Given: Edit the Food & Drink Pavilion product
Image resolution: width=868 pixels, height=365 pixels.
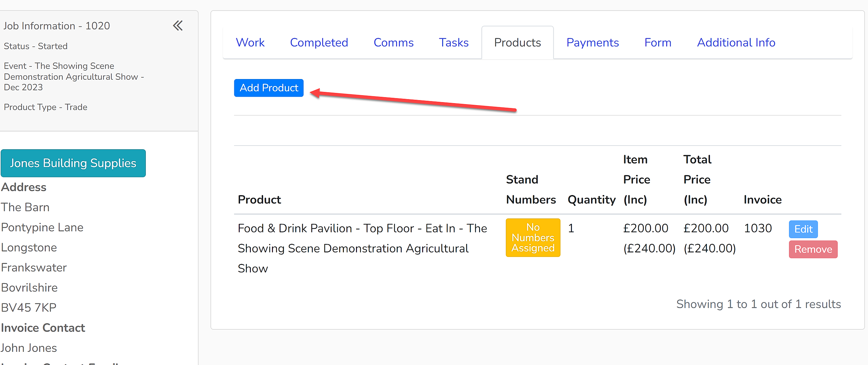Looking at the screenshot, I should [803, 229].
